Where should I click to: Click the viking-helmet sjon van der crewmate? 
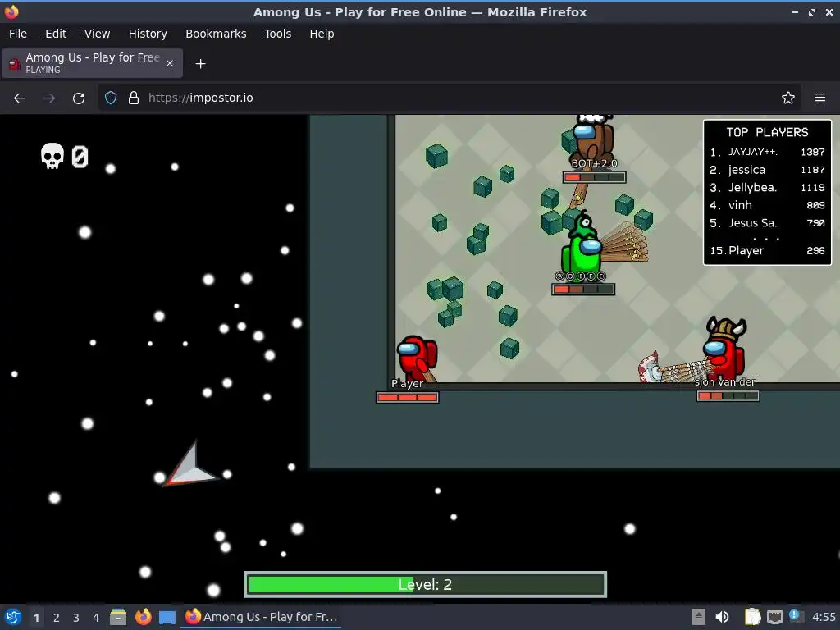(x=724, y=348)
